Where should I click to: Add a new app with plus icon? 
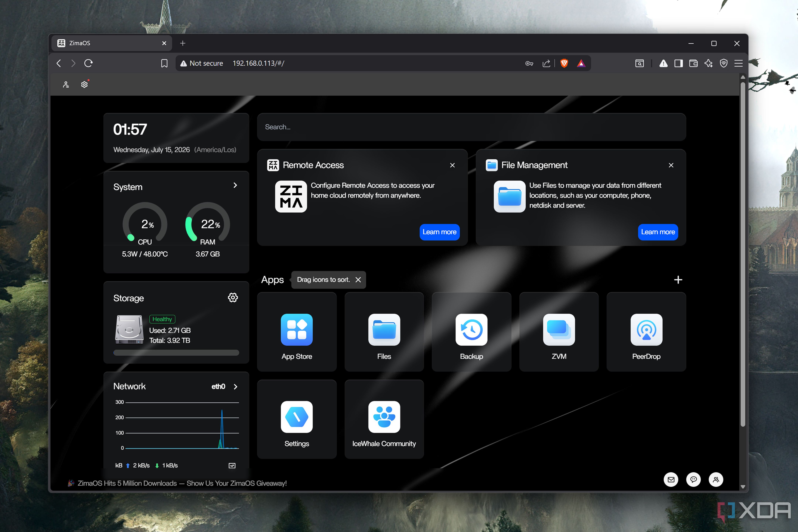point(678,279)
